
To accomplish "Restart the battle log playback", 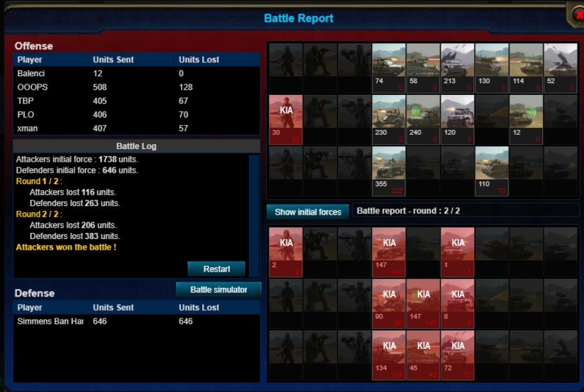I will (x=217, y=268).
